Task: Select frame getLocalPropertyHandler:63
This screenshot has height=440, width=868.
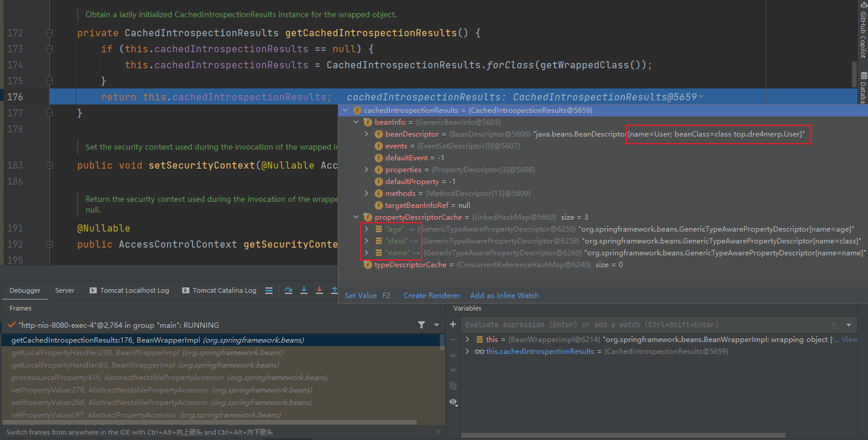Action: click(221, 365)
